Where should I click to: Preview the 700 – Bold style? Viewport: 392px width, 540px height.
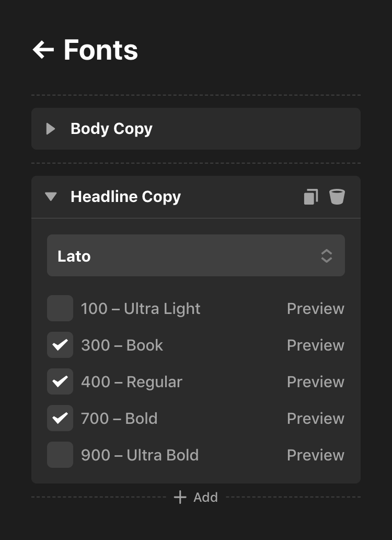point(315,418)
